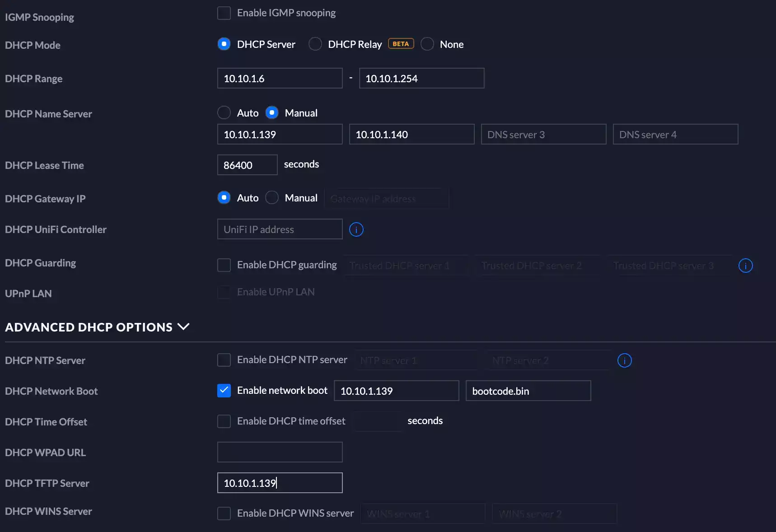
Task: Collapse the Advanced DHCP Options section
Action: click(183, 327)
